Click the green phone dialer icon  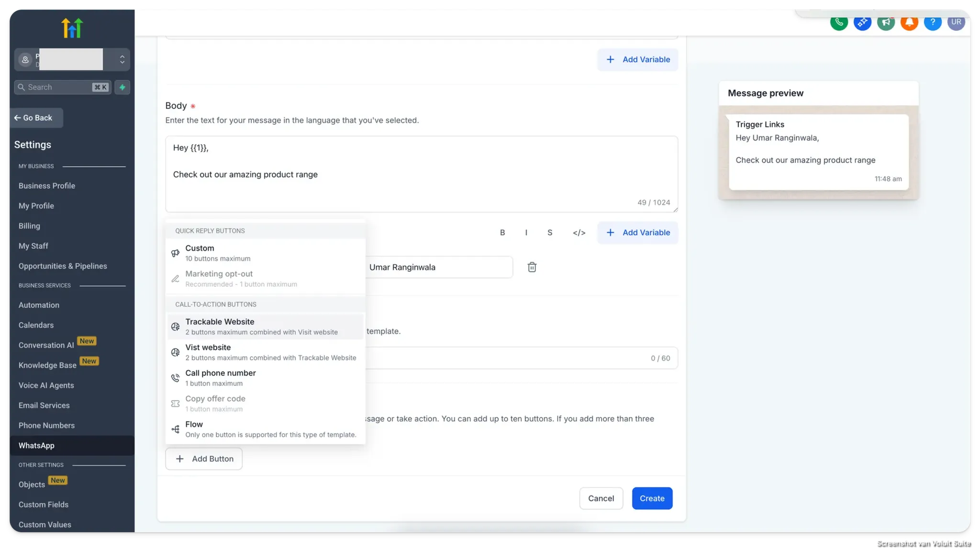(839, 22)
